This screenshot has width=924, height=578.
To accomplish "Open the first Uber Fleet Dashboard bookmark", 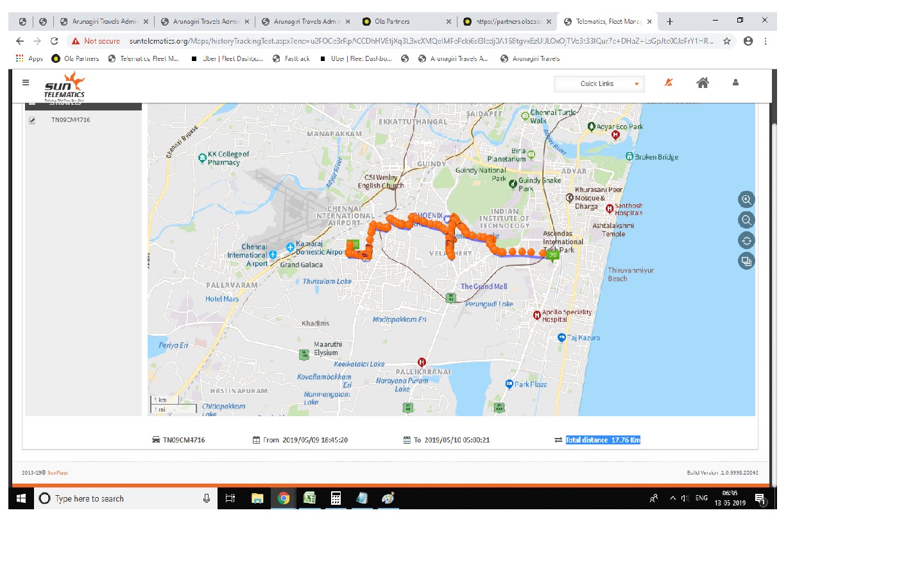I will (227, 58).
